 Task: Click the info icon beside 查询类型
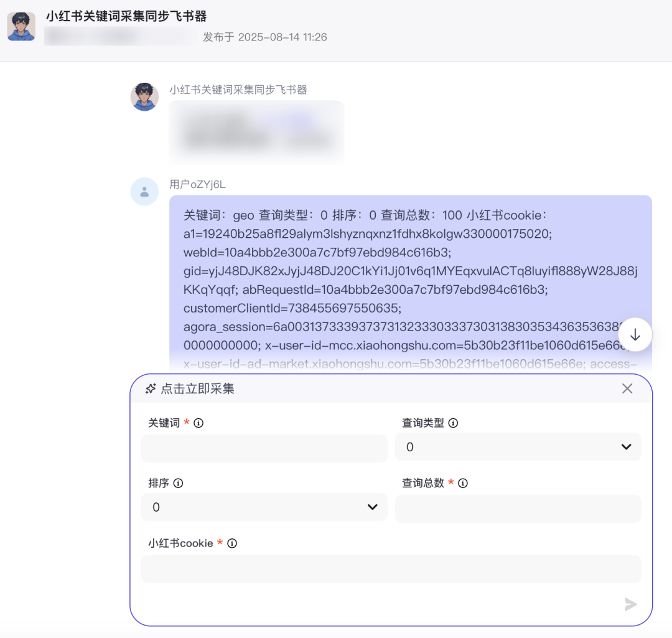(x=453, y=423)
